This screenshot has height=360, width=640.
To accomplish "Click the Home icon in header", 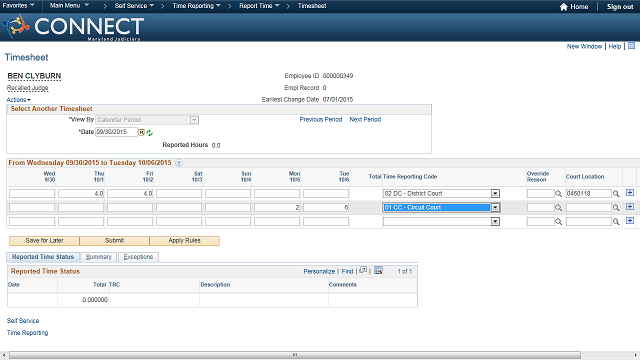I will (x=564, y=7).
